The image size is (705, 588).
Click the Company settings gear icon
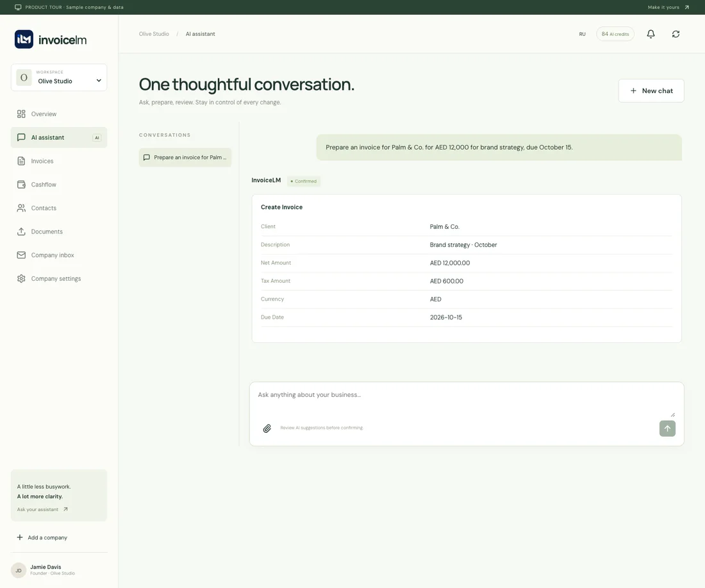tap(21, 278)
